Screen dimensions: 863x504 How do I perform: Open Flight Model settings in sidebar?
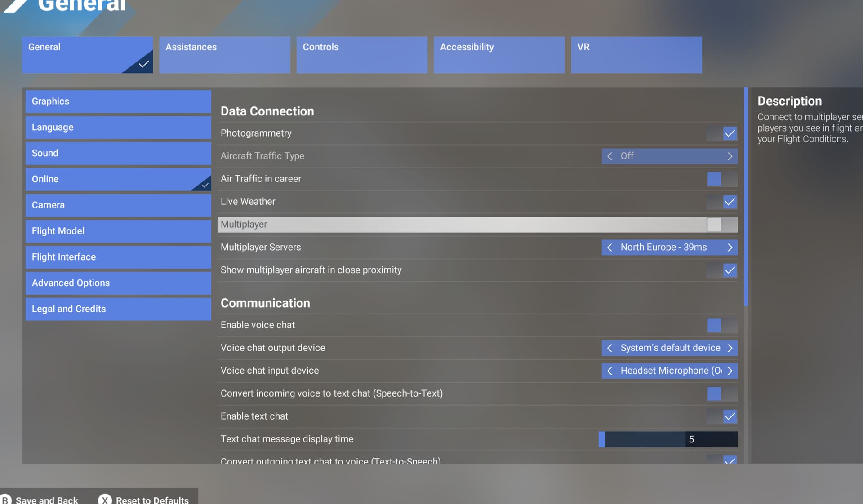pos(118,231)
